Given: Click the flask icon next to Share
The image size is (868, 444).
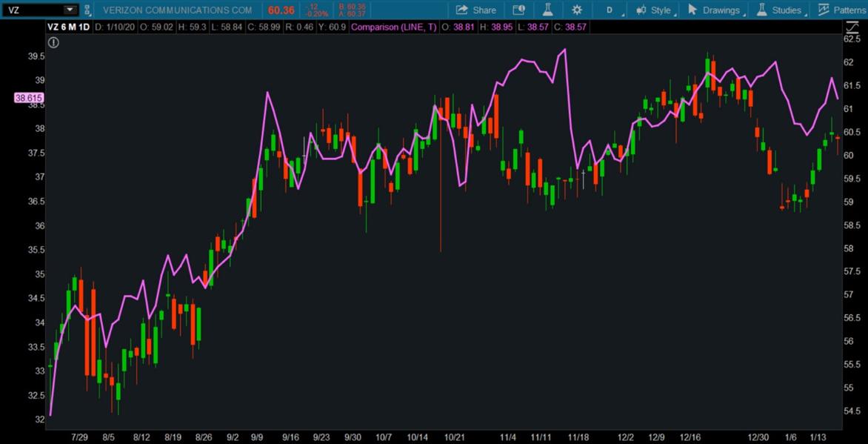Looking at the screenshot, I should pos(548,10).
